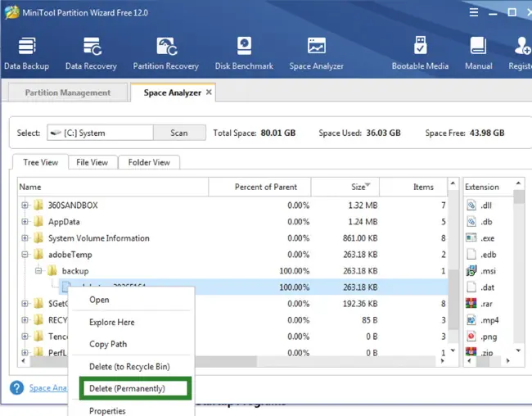
Task: Open Partition Recovery
Action: (165, 54)
